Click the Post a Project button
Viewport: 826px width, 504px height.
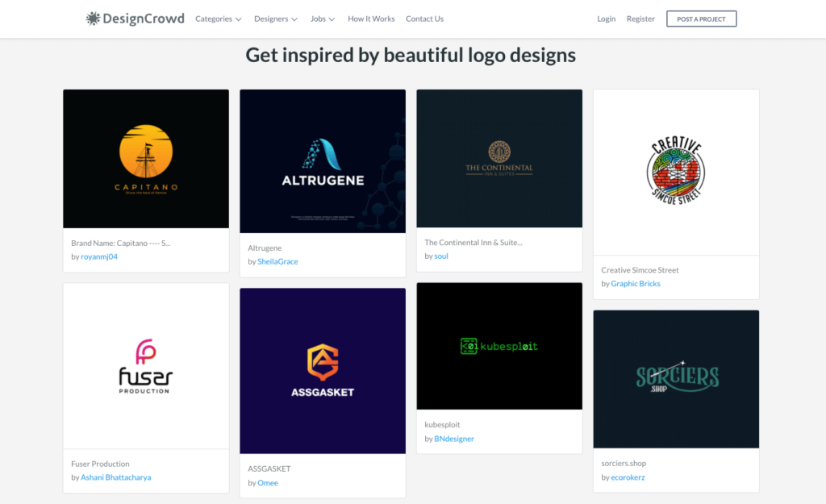[701, 19]
